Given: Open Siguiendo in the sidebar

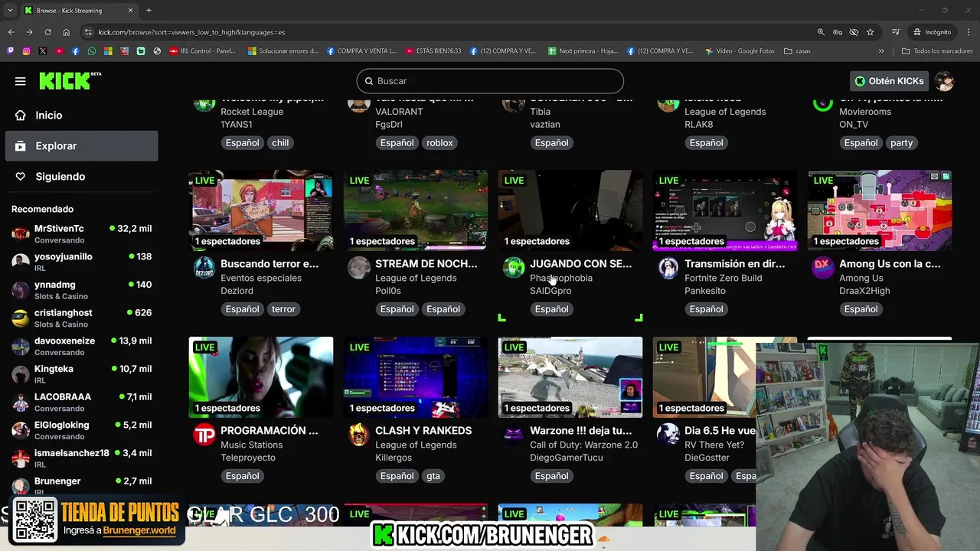Looking at the screenshot, I should pos(81,177).
